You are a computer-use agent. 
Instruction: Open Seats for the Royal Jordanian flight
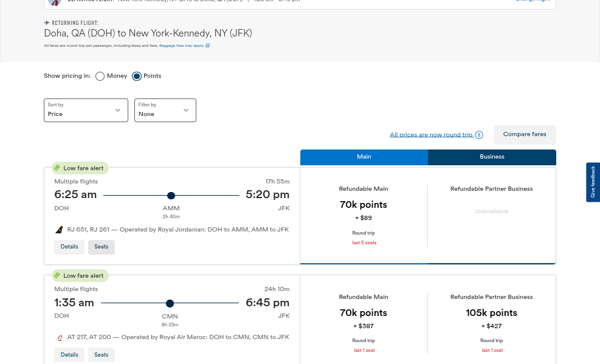tap(102, 247)
